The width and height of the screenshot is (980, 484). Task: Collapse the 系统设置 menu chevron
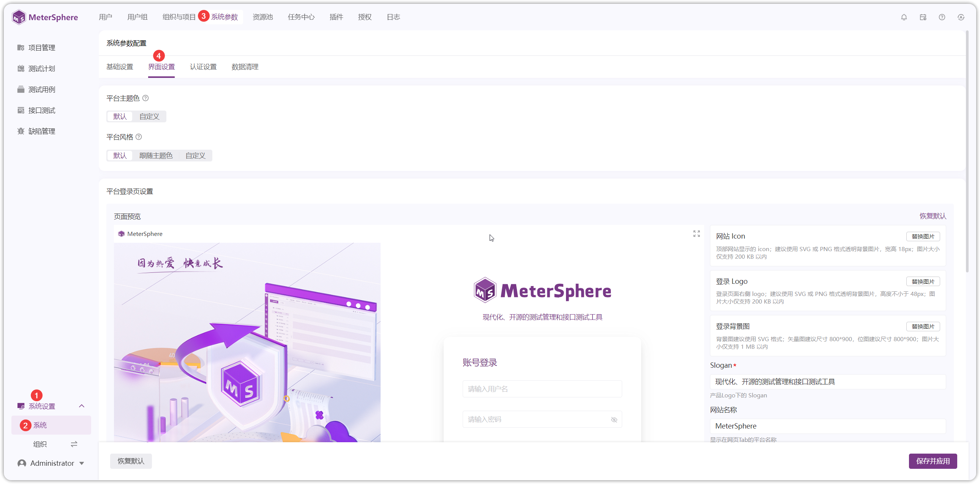click(81, 406)
